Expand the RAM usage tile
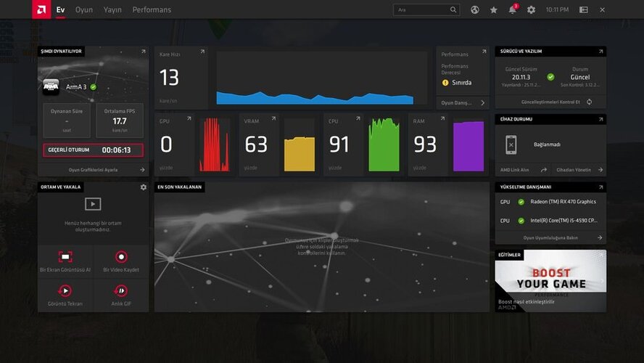This screenshot has width=644, height=363. click(x=442, y=118)
